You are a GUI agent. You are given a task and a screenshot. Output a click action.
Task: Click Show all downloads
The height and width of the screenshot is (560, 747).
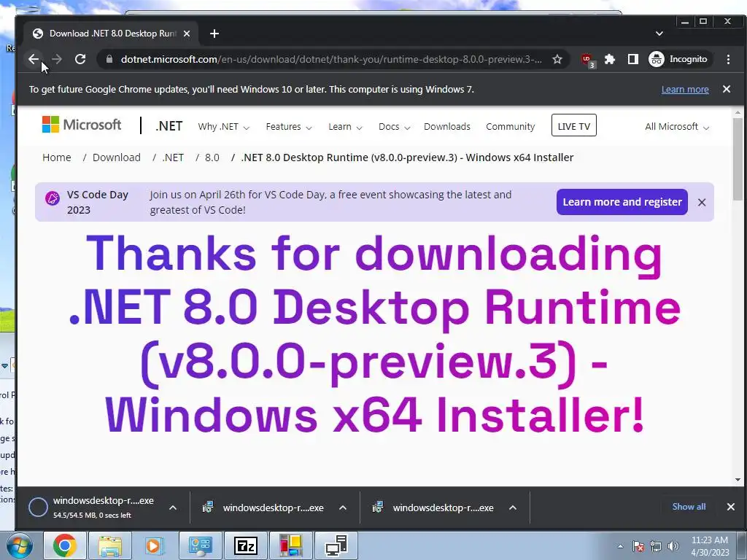[689, 507]
